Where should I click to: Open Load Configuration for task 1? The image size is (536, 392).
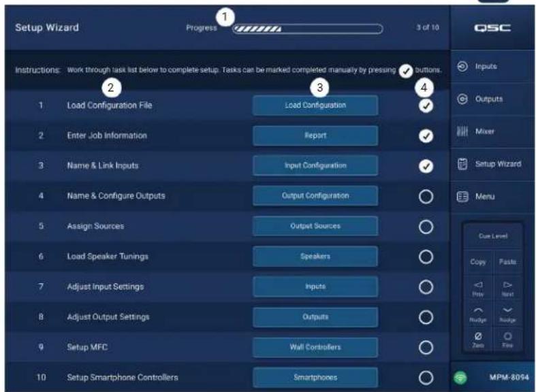(x=315, y=105)
